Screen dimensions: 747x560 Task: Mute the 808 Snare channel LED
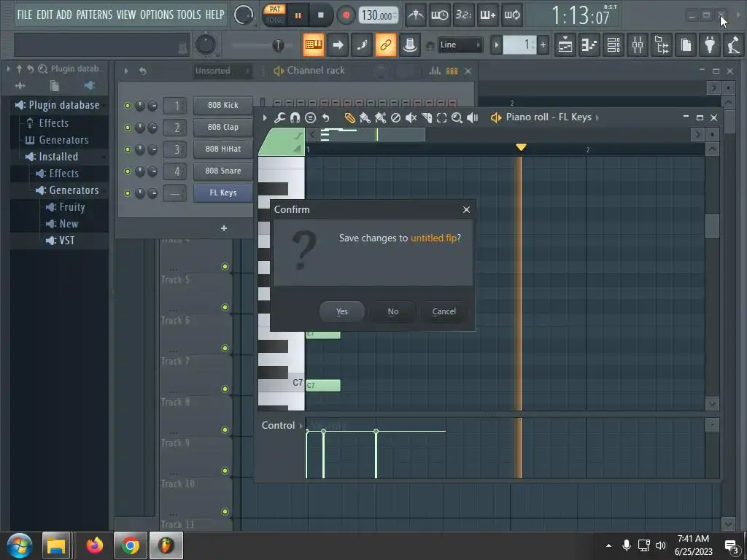(127, 171)
